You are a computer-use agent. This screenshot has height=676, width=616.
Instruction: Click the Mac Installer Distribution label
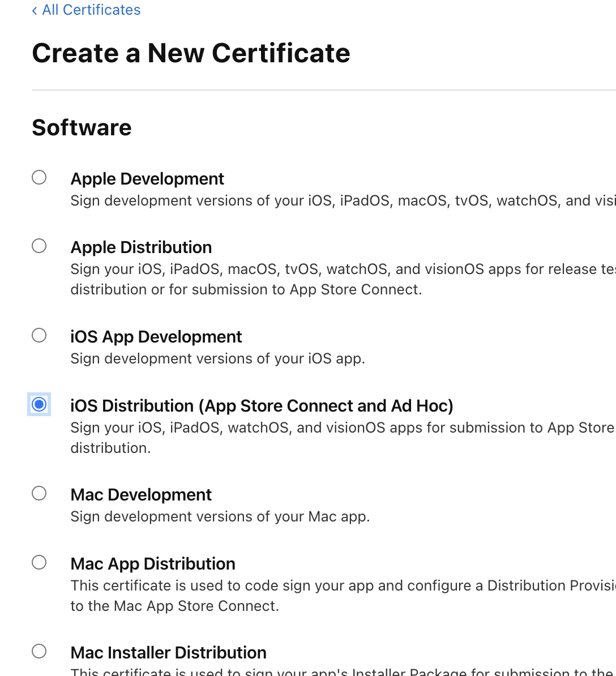pyautogui.click(x=168, y=653)
